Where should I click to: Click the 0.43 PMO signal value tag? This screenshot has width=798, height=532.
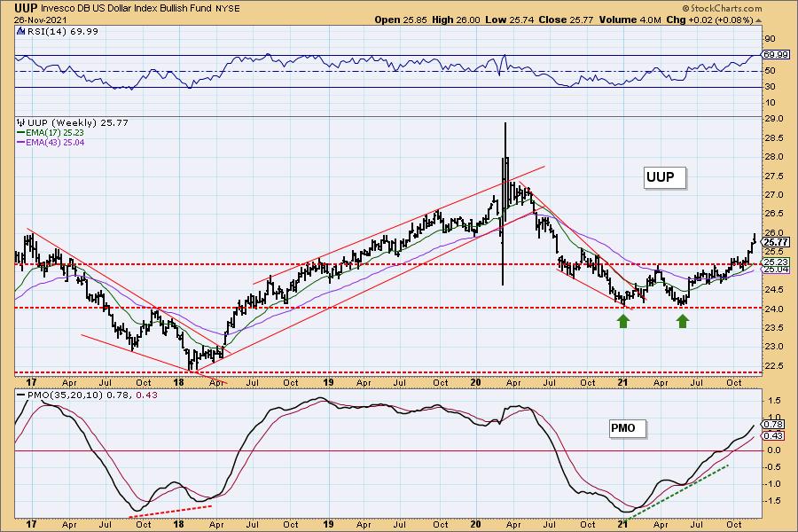point(773,434)
